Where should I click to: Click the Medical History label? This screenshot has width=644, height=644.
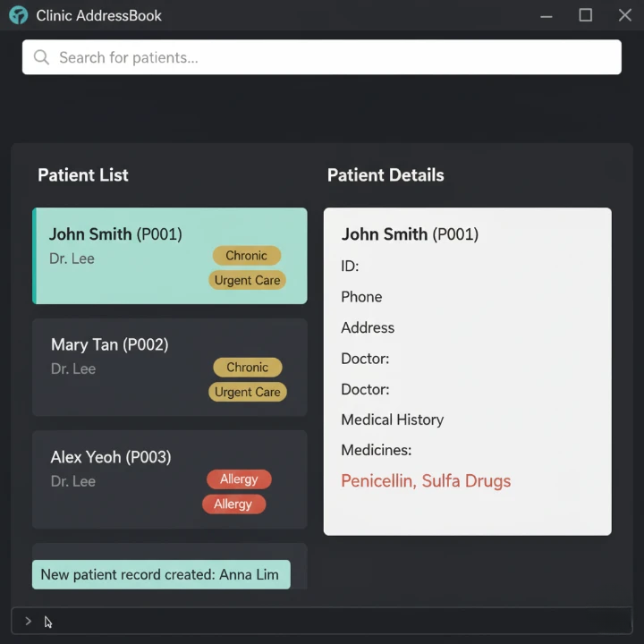392,419
